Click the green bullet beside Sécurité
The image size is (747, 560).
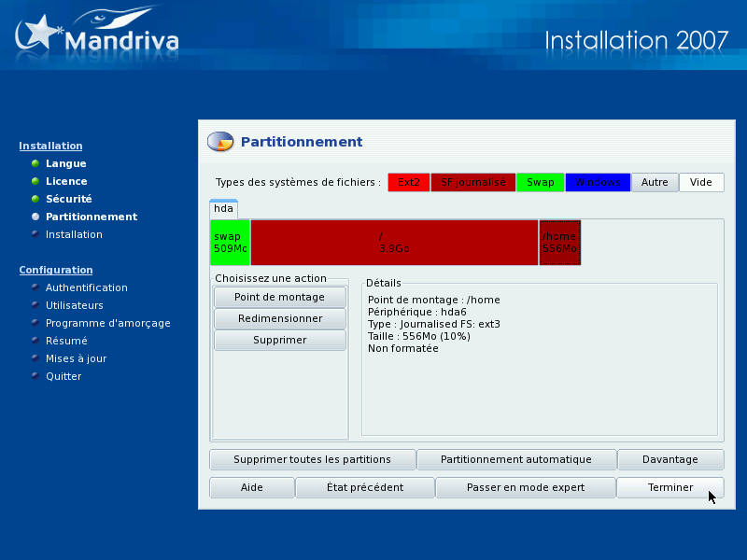pos(35,200)
